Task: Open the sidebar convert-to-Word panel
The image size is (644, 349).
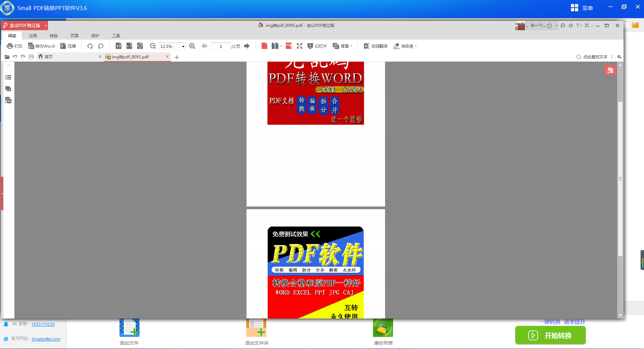Action: [x=8, y=100]
